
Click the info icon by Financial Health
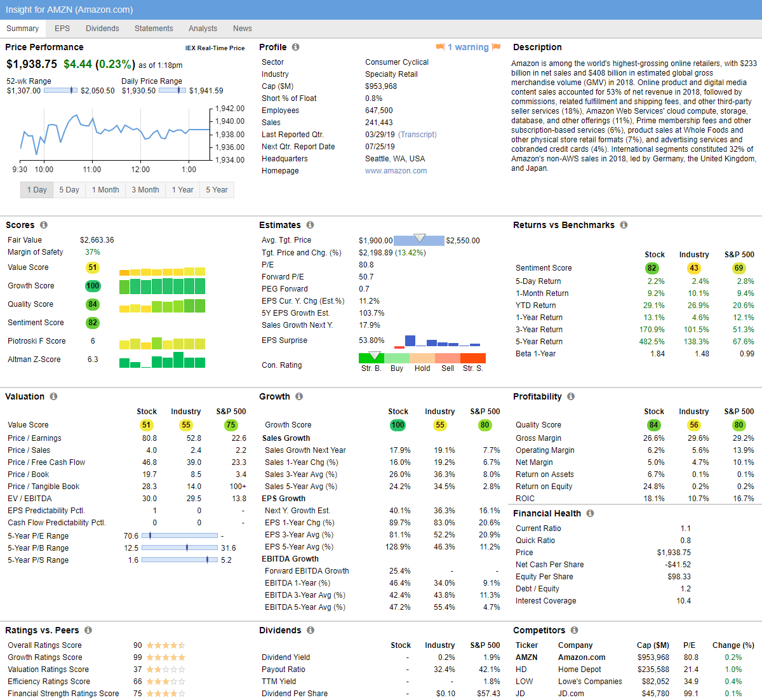click(x=590, y=513)
